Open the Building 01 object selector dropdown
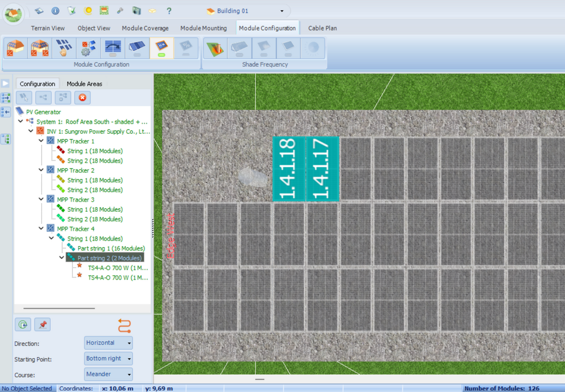 [282, 11]
